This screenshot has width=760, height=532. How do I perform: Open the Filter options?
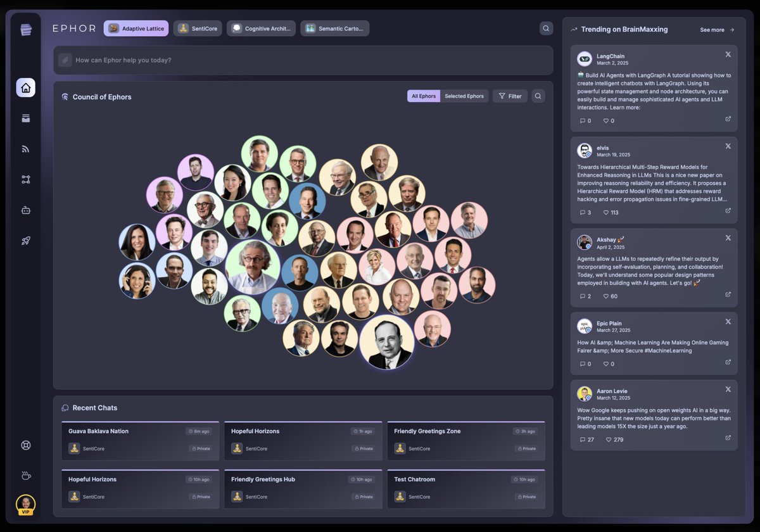tap(510, 96)
